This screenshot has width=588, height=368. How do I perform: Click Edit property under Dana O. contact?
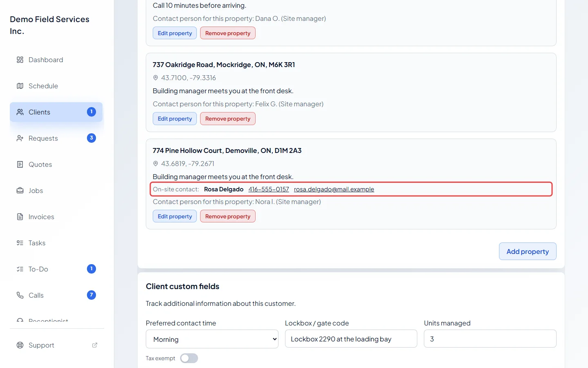click(x=175, y=33)
